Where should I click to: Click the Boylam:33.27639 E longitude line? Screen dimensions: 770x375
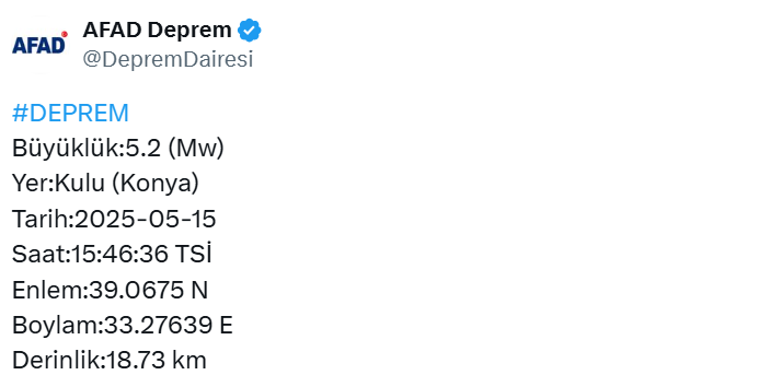click(x=122, y=325)
